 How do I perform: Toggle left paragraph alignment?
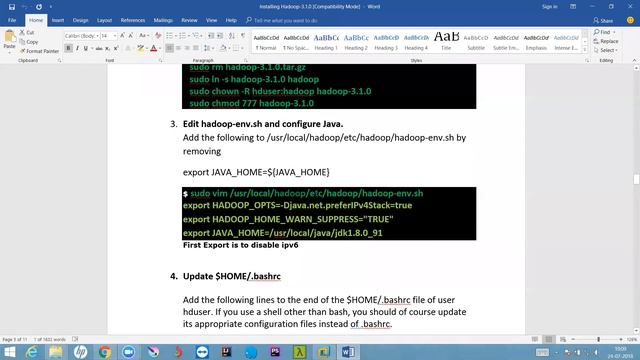(169, 49)
